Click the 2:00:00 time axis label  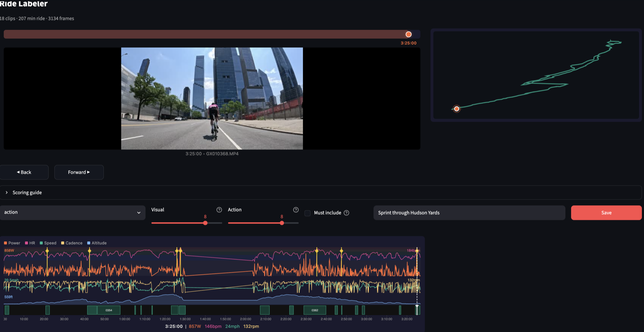(x=245, y=319)
